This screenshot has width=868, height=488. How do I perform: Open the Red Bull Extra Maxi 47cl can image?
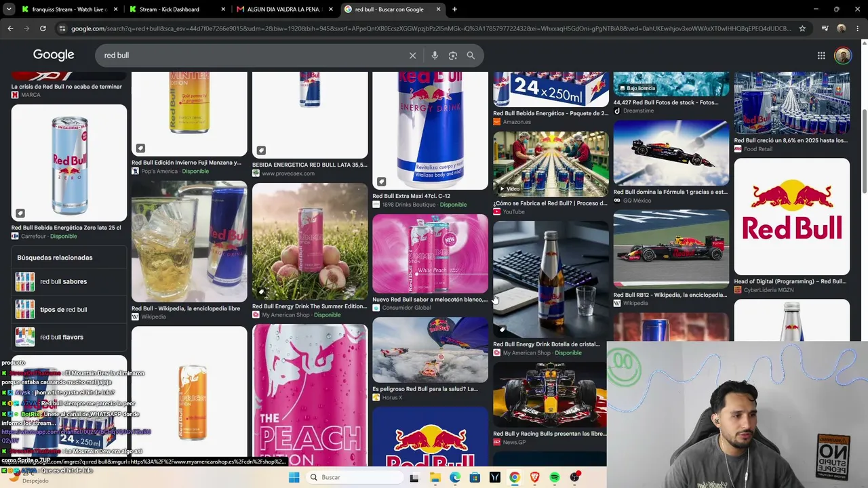pyautogui.click(x=430, y=131)
